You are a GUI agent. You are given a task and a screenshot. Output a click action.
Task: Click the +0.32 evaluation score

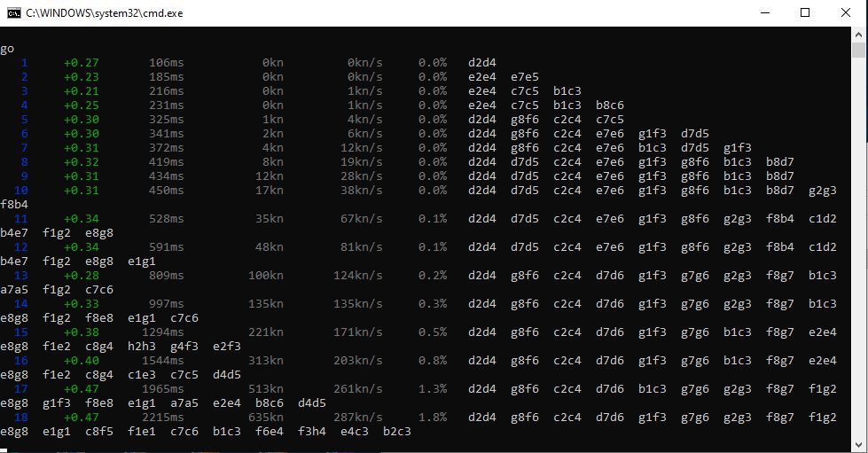point(81,162)
